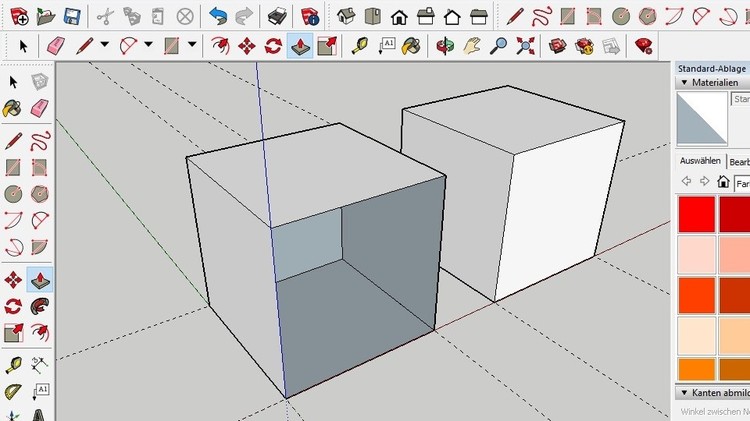Switch to the Left view icon
This screenshot has height=421, width=750.
[x=478, y=17]
